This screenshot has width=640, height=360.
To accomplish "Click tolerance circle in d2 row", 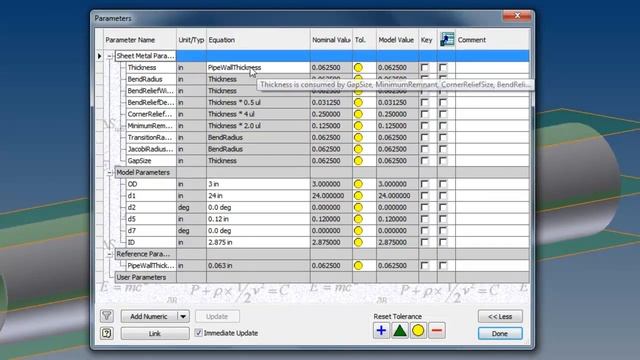I will pos(358,207).
